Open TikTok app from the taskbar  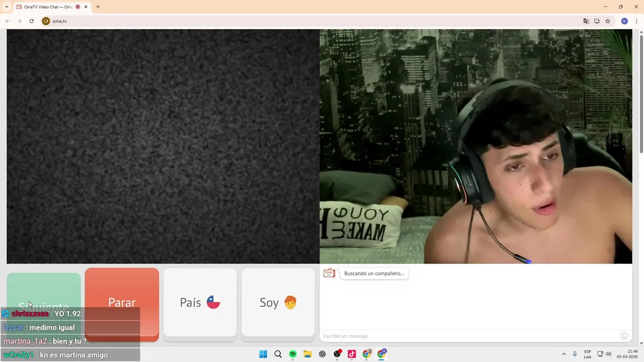(352, 354)
